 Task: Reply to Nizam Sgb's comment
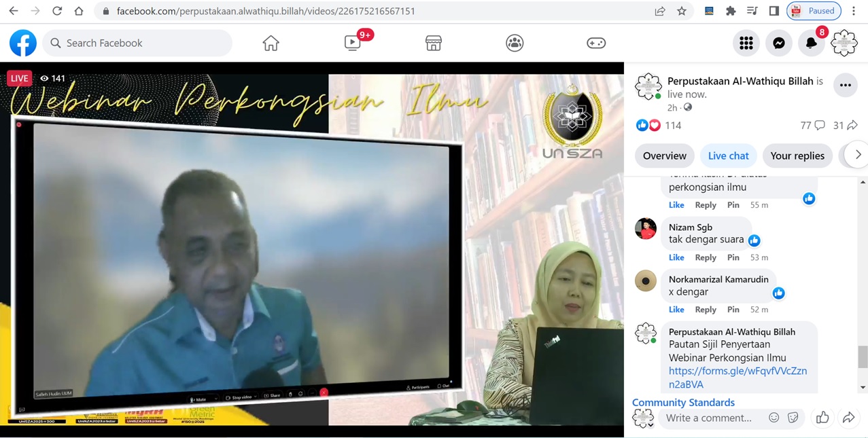706,257
